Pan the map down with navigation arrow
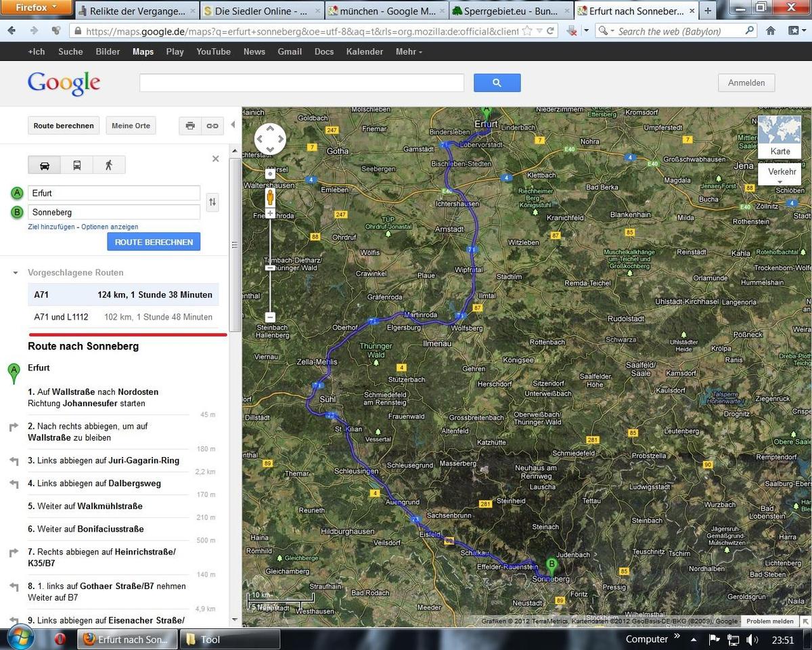Viewport: 812px width, 650px height. coord(270,150)
